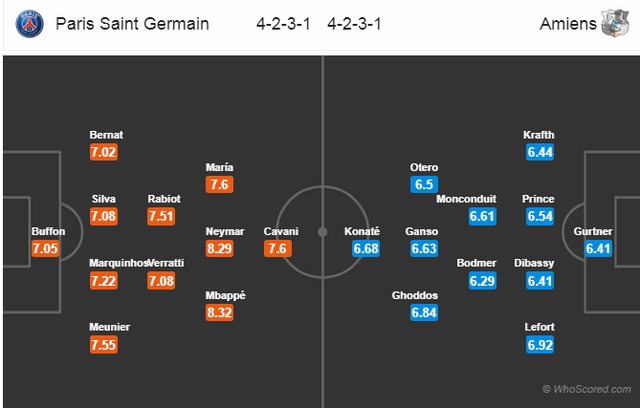Click the WhoScored.com watermark

(587, 389)
